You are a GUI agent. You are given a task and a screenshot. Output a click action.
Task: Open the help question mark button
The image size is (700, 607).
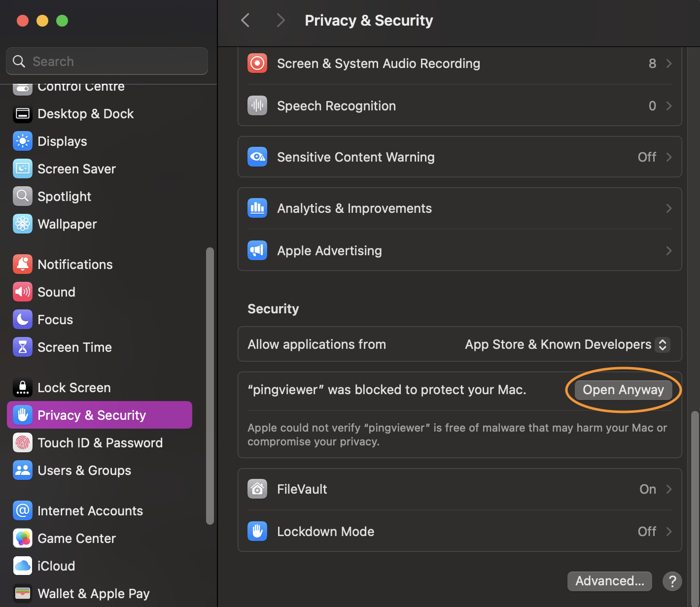(x=672, y=581)
